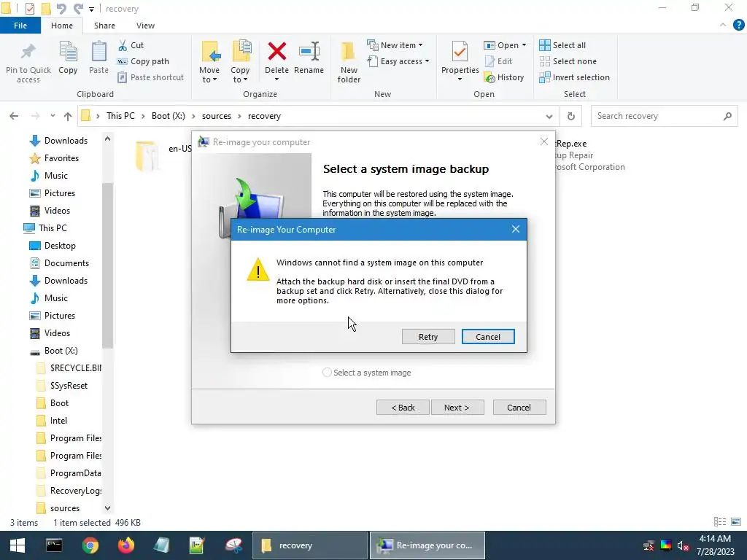Screen dimensions: 747x560
Task: Click the navigation pane scrollbar
Action: 108,267
